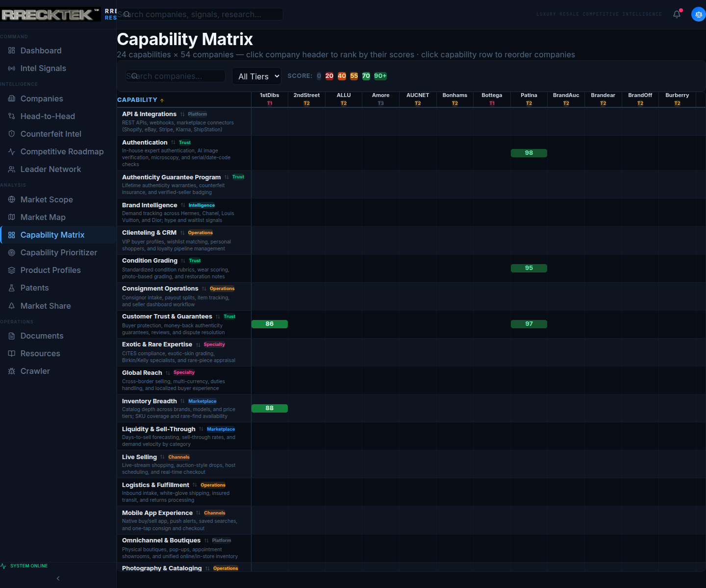
Task: Go to Patents section
Action: (x=58, y=288)
